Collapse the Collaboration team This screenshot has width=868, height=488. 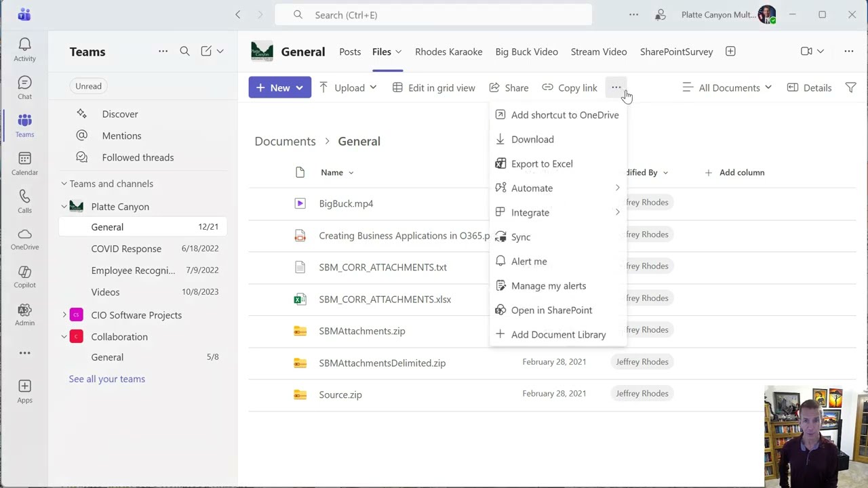[64, 336]
